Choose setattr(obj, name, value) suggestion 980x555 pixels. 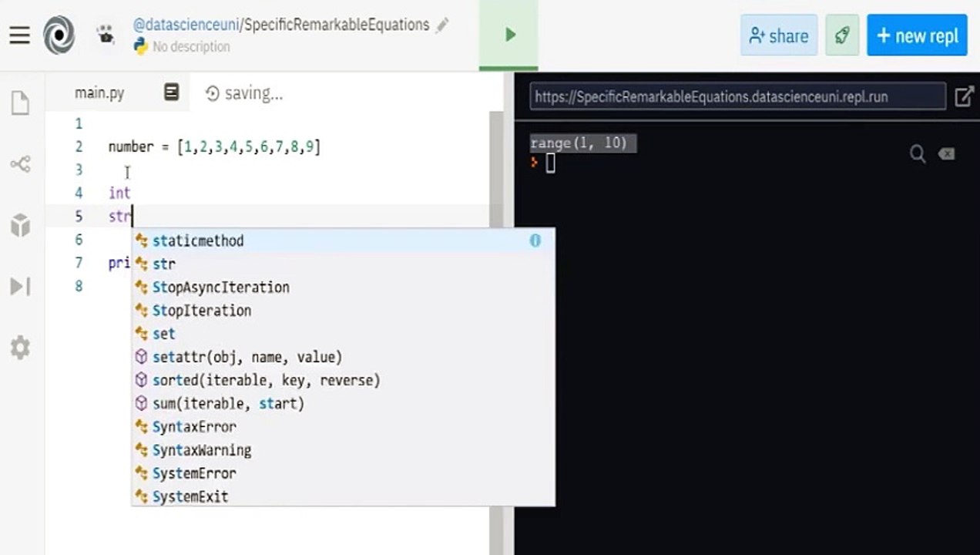[343, 357]
